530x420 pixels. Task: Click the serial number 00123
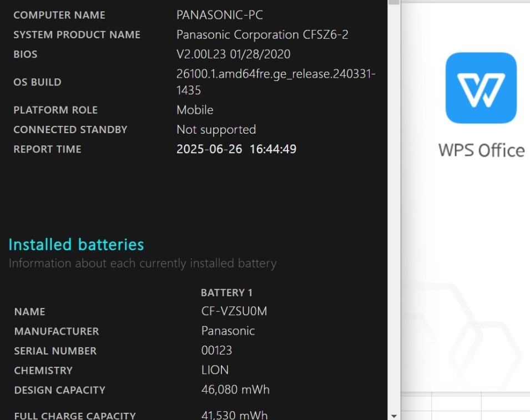(216, 351)
